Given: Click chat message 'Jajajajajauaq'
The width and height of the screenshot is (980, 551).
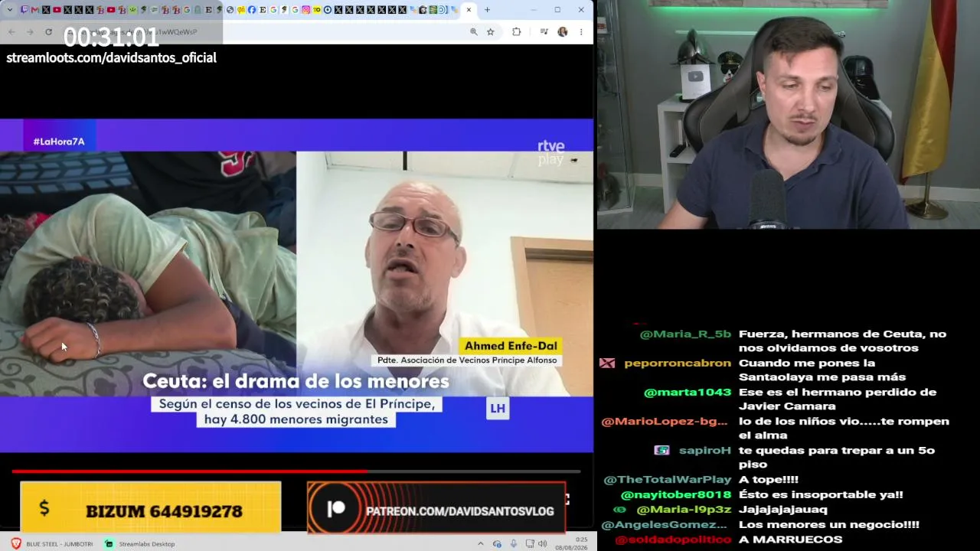Looking at the screenshot, I should [783, 510].
